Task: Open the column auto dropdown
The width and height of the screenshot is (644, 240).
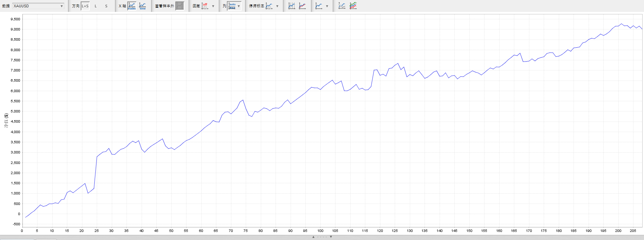Action: [235, 6]
